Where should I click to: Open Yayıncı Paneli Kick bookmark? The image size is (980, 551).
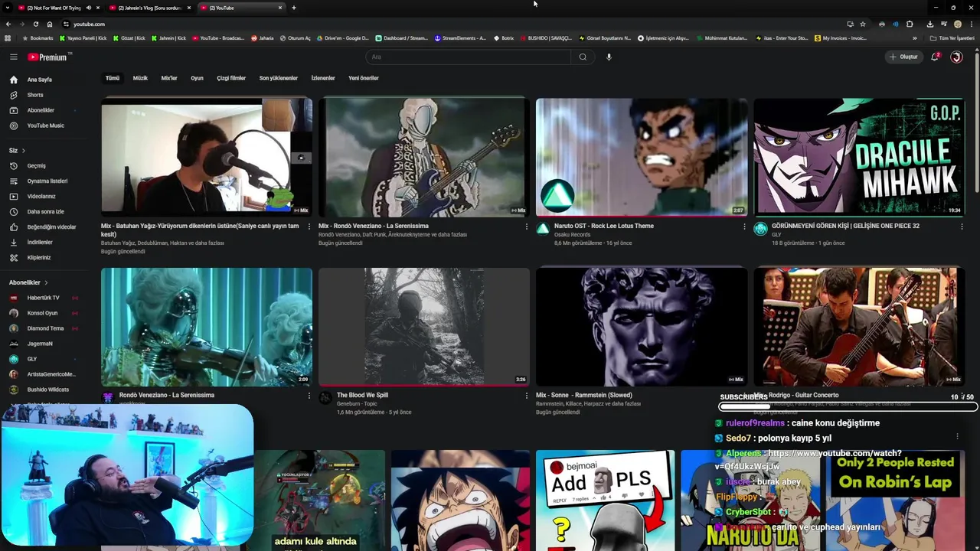coord(84,38)
